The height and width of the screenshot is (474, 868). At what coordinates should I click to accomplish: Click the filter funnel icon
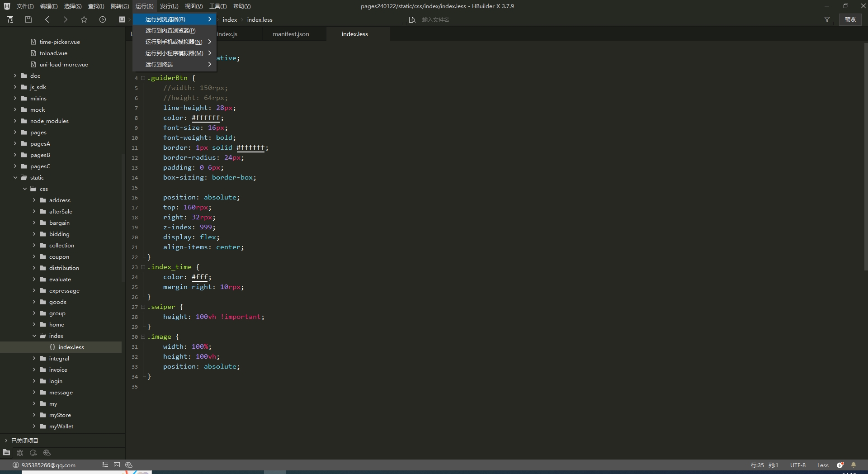tap(827, 19)
